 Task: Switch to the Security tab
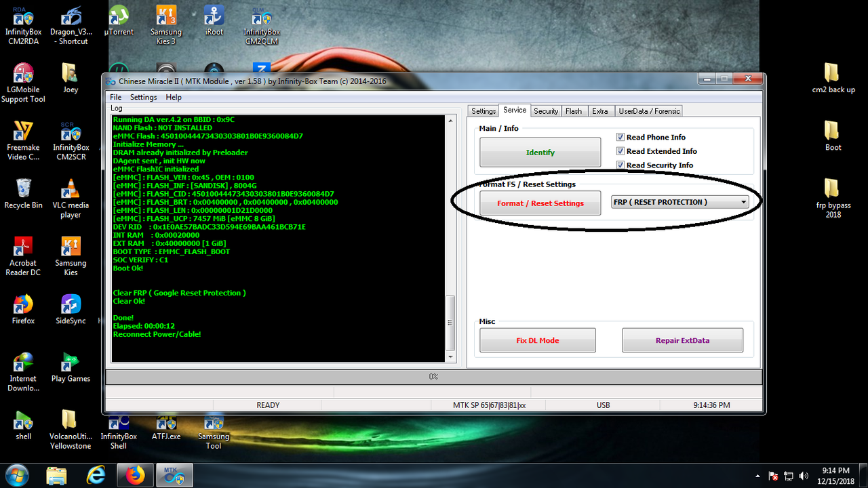546,111
